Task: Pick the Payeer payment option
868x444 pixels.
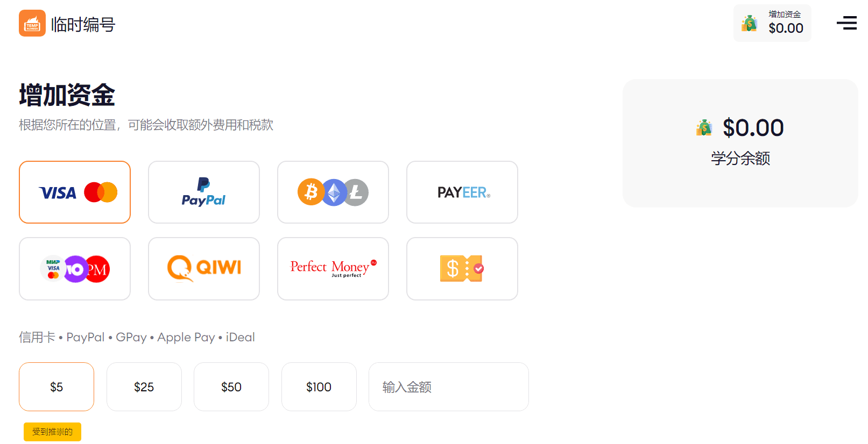Action: [x=462, y=192]
